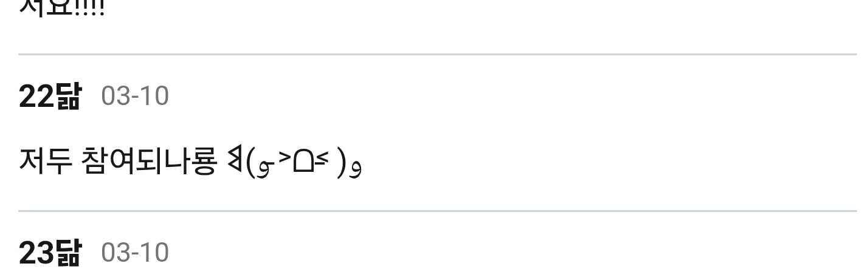The width and height of the screenshot is (868, 269).
Task: Click the square mouth of the kaomoji
Action: click(302, 162)
